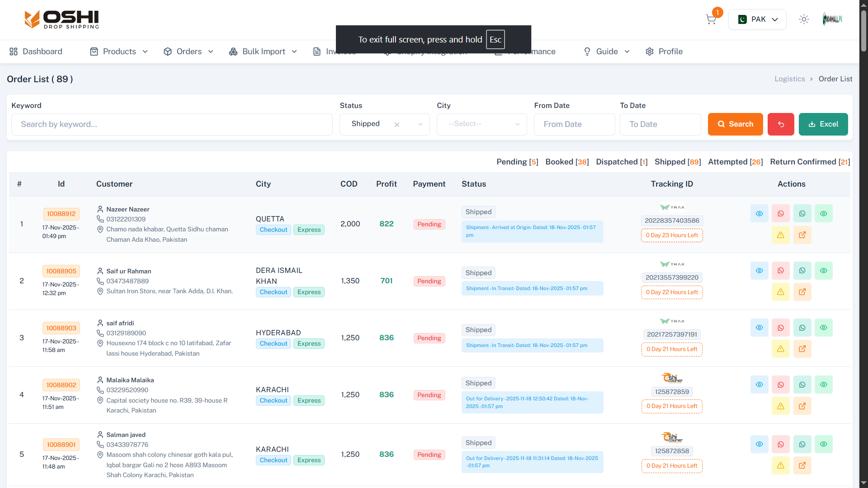Open the PAK country selector
The width and height of the screenshot is (868, 488).
point(757,19)
